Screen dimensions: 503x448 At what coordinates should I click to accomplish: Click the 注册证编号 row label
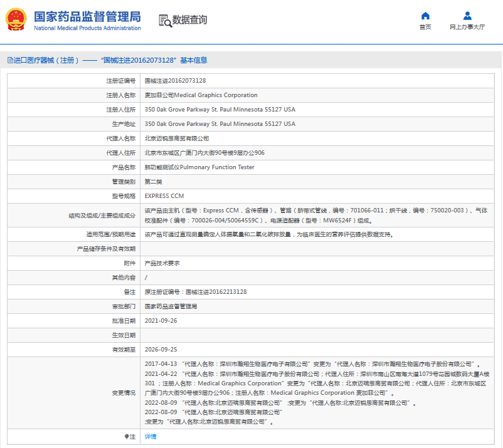[121, 81]
